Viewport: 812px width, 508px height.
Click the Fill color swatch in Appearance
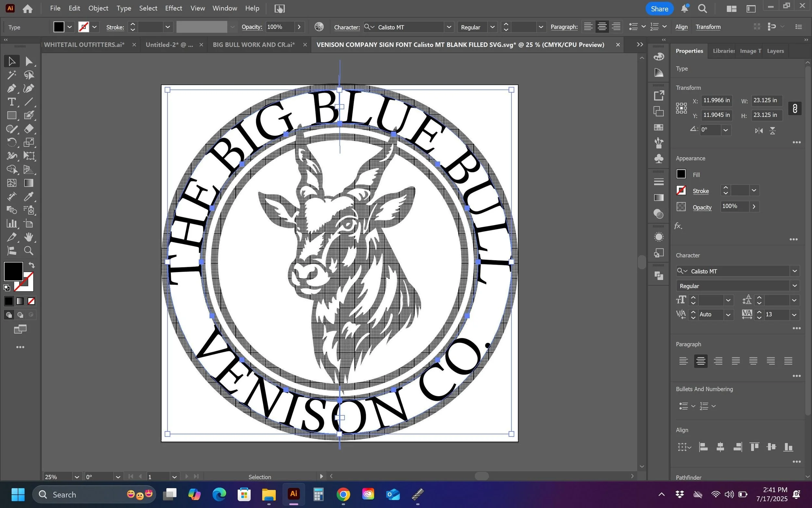(681, 174)
